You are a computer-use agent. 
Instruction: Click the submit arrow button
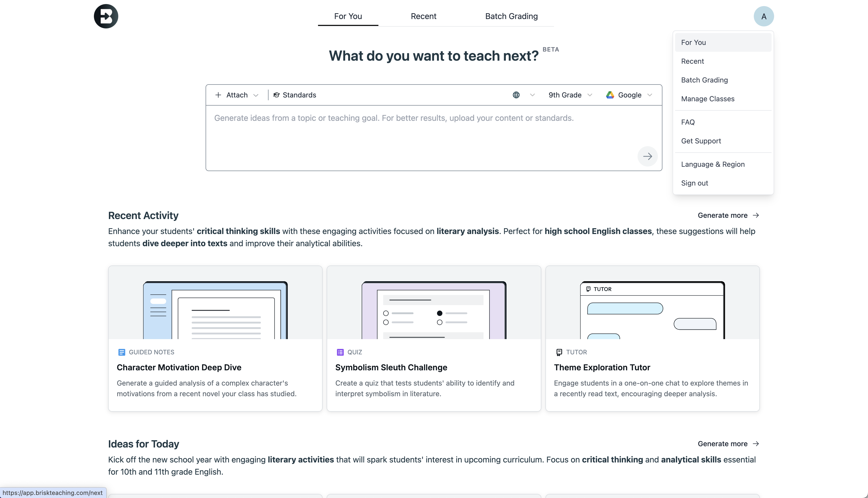647,156
